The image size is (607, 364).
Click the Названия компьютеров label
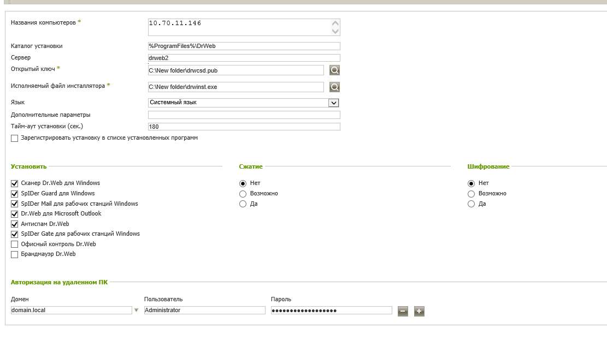(43, 22)
